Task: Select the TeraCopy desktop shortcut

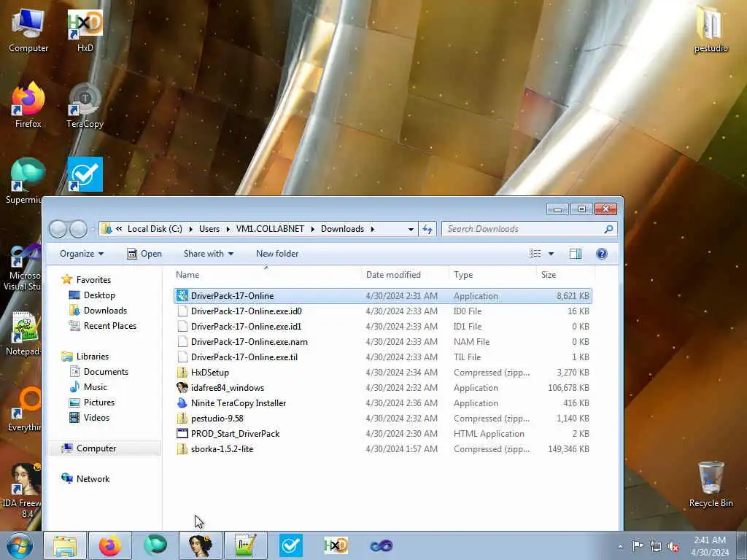Action: pyautogui.click(x=85, y=106)
